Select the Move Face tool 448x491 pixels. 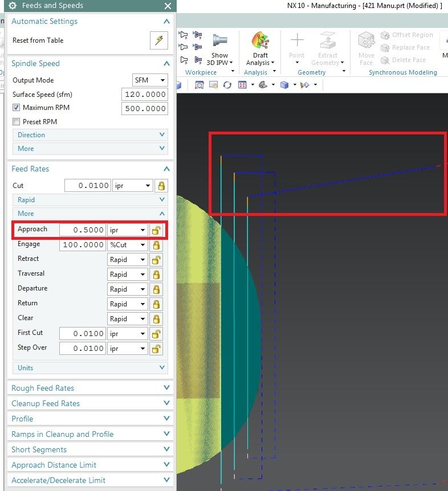[x=366, y=49]
